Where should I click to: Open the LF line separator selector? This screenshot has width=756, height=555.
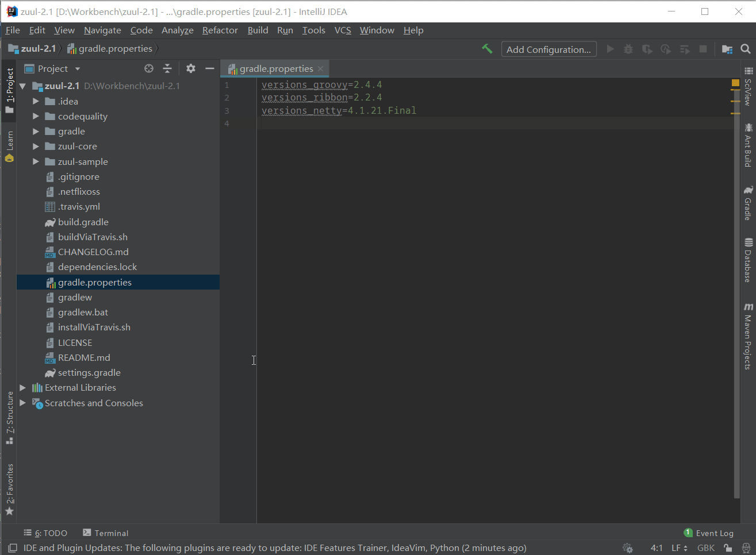click(x=680, y=548)
